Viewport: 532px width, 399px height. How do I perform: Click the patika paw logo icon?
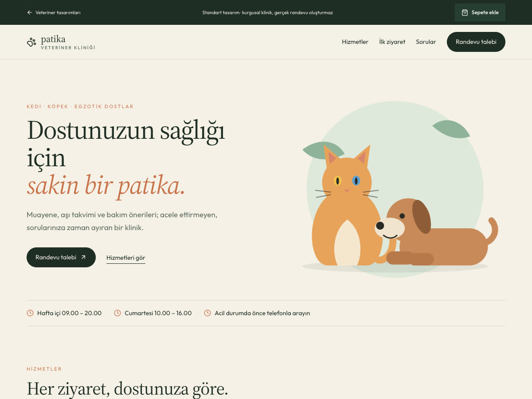point(31,42)
